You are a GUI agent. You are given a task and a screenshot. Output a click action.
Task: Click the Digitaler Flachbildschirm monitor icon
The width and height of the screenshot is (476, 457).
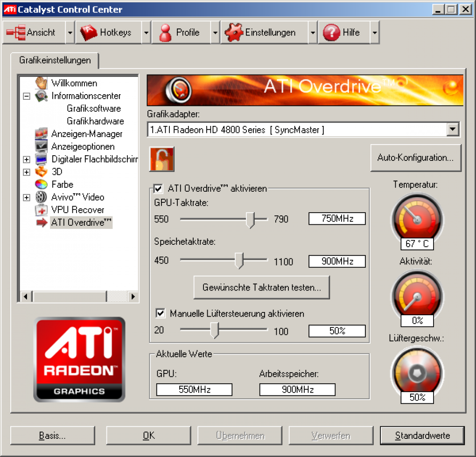click(41, 159)
